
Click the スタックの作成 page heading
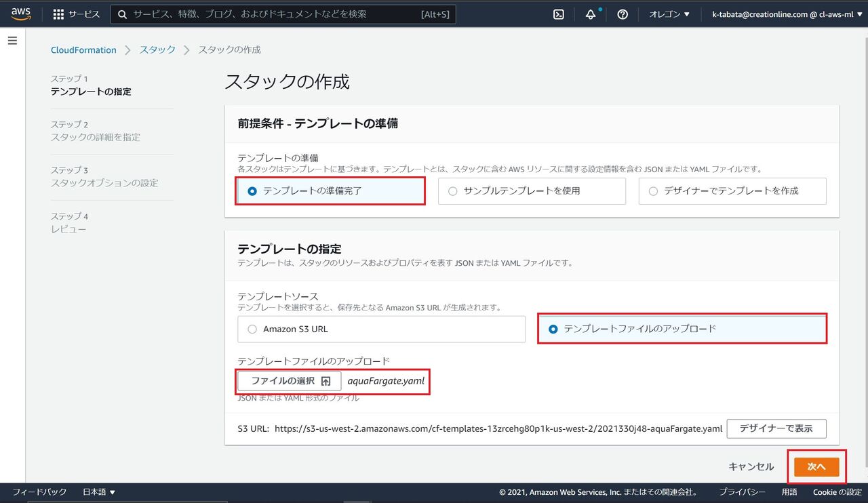pos(287,82)
